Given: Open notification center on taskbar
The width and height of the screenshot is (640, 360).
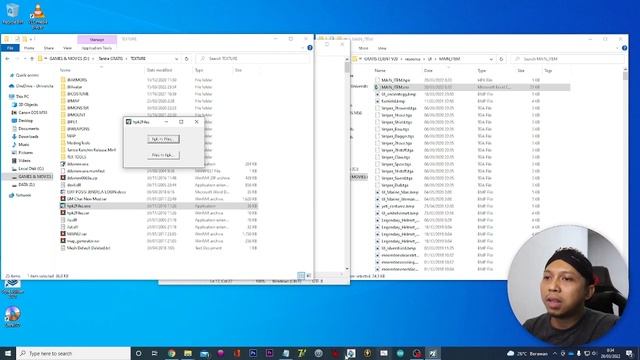Looking at the screenshot, I should pyautogui.click(x=630, y=353).
